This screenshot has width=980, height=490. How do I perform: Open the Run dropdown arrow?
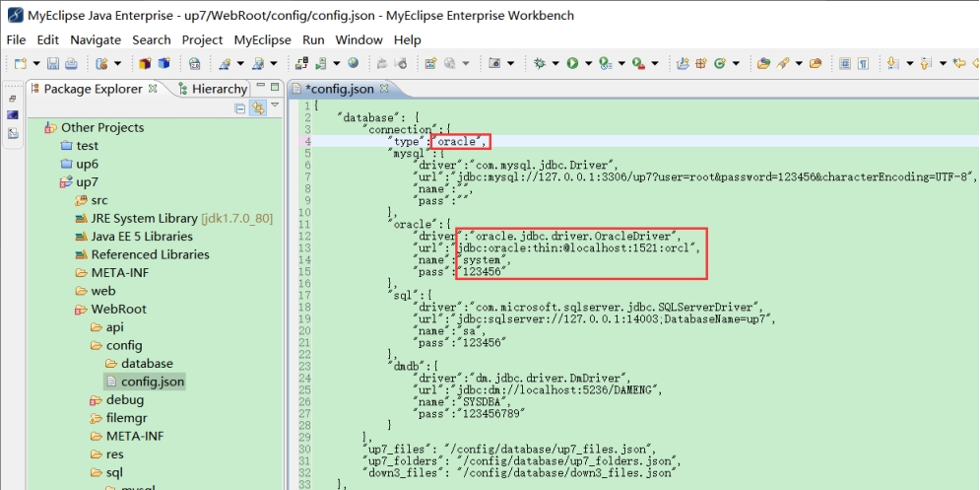588,63
